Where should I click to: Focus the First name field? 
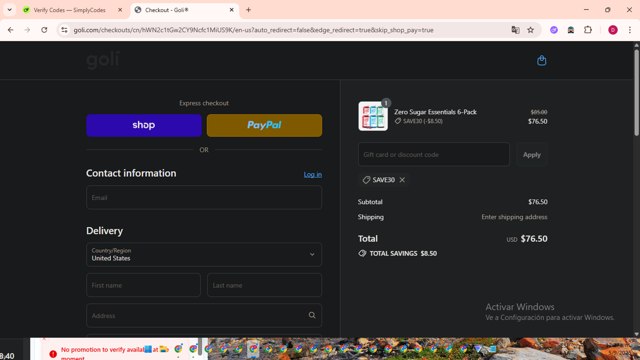click(x=143, y=285)
